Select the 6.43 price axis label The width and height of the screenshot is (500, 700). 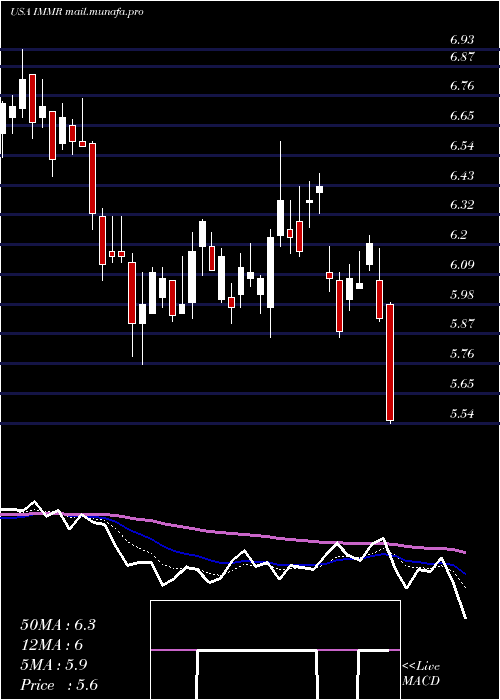click(x=462, y=175)
